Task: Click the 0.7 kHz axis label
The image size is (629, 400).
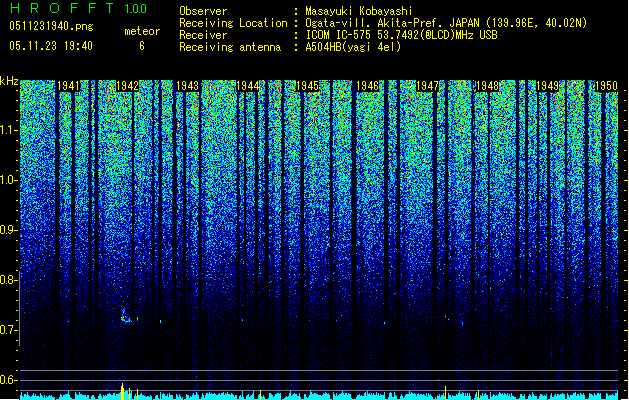Action: click(x=8, y=330)
